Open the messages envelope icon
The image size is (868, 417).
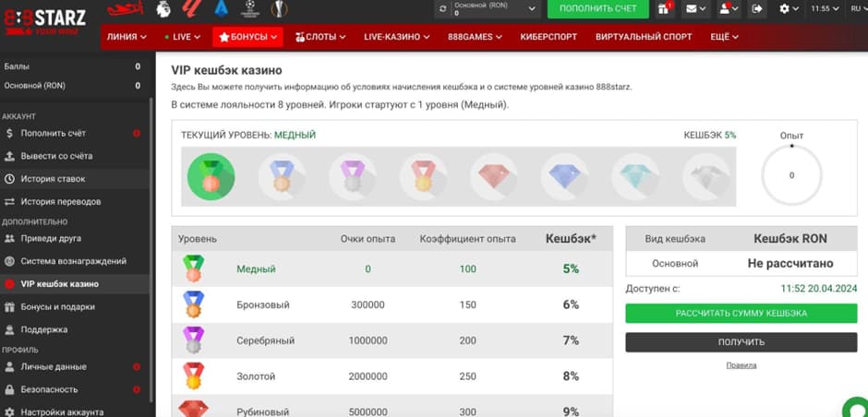(x=694, y=9)
